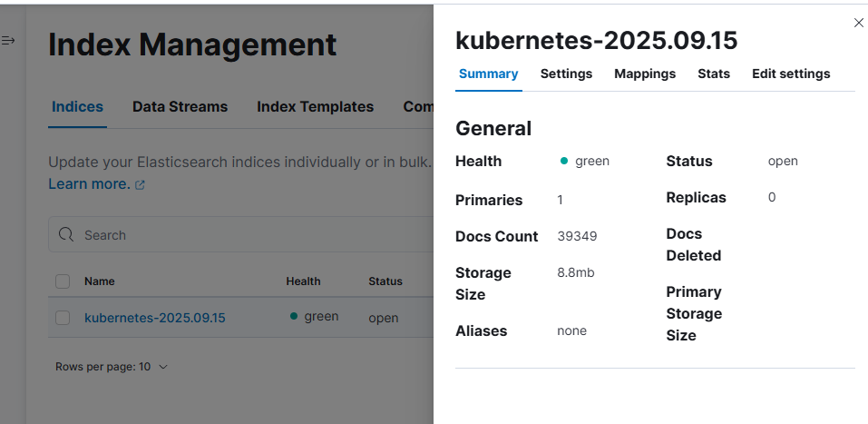View the Stats tab
The width and height of the screenshot is (868, 424).
coord(713,74)
